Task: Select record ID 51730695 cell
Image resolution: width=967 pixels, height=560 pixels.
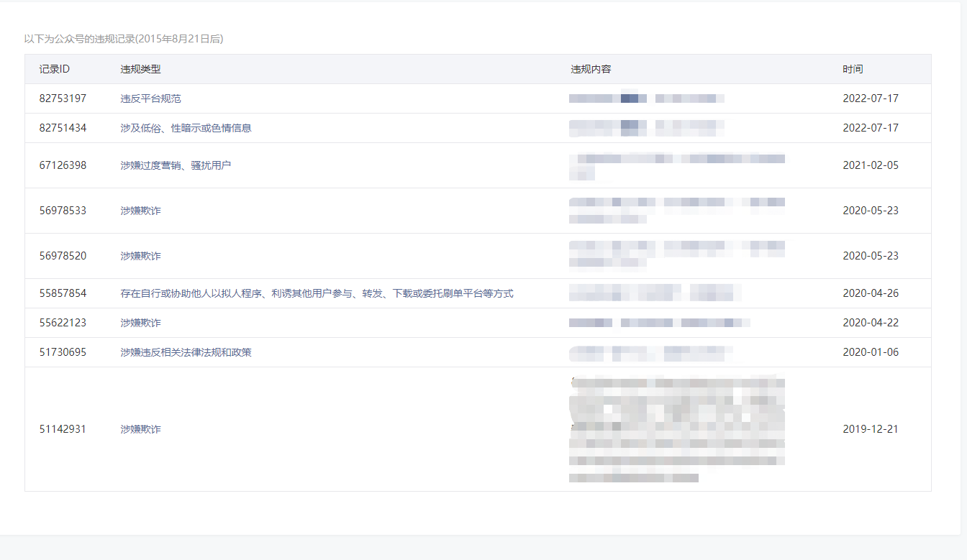Action: pos(63,352)
